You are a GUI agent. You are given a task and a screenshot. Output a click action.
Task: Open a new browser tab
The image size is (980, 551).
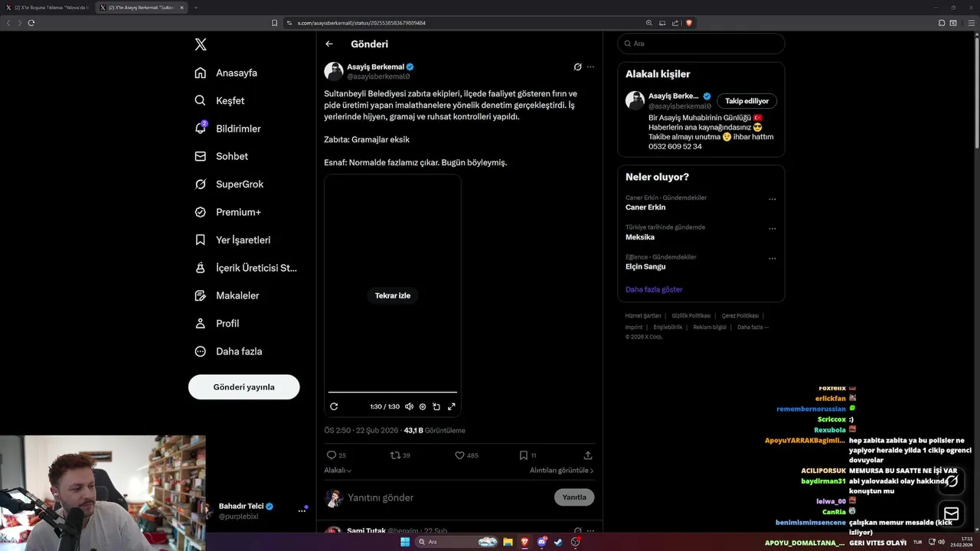tap(195, 8)
